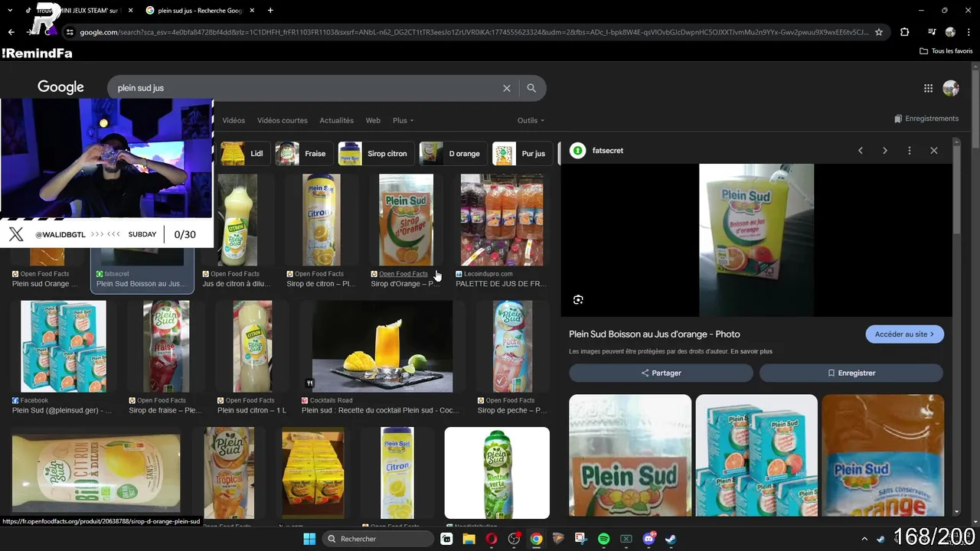This screenshot has width=980, height=551.
Task: Click the main Plein Sud preview photo
Action: coord(756,240)
